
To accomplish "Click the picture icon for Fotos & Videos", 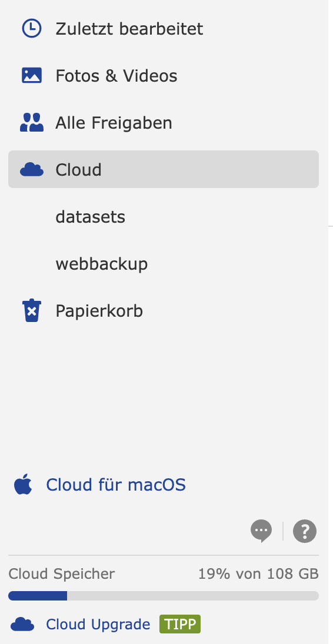I will [32, 76].
